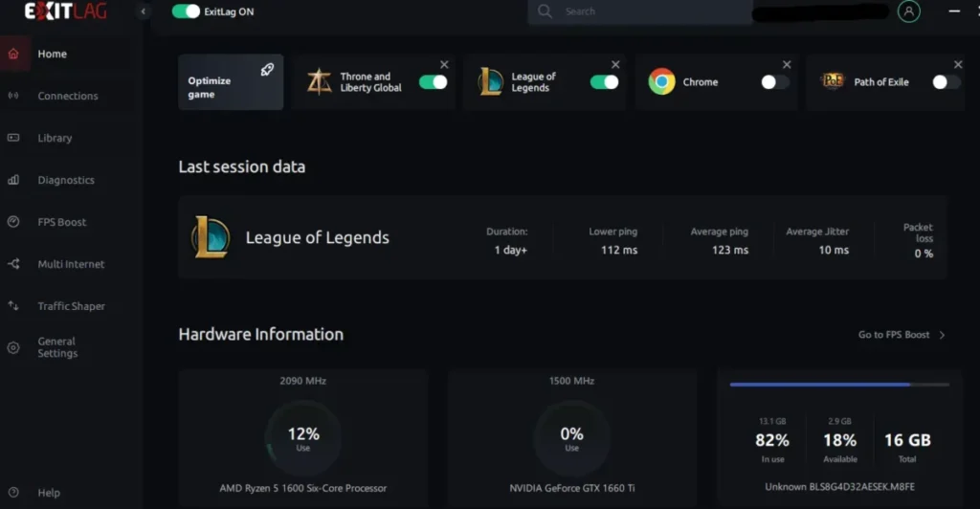Switch to the Library page
Viewport: 980px width, 509px height.
click(55, 138)
